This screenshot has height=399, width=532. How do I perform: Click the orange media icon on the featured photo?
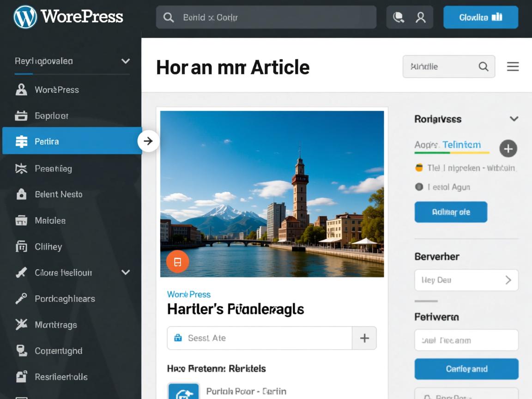click(x=177, y=261)
